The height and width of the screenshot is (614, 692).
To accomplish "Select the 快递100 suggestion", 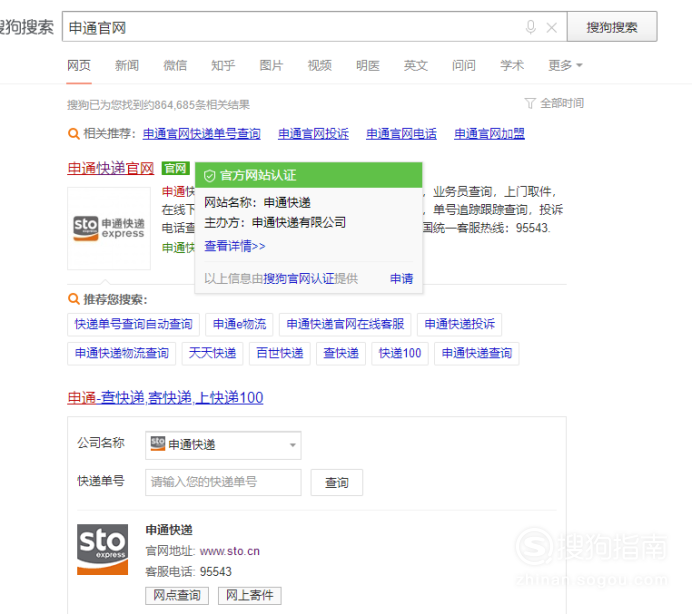I will [x=400, y=354].
